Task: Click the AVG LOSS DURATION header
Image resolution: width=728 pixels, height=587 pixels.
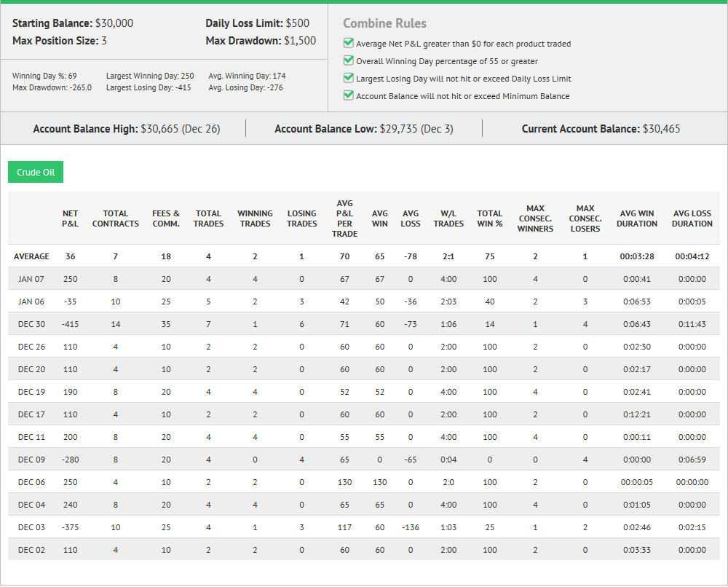Action: click(x=692, y=218)
